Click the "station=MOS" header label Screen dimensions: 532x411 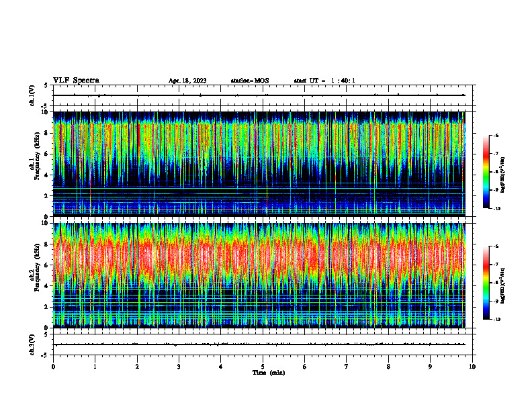click(x=250, y=81)
